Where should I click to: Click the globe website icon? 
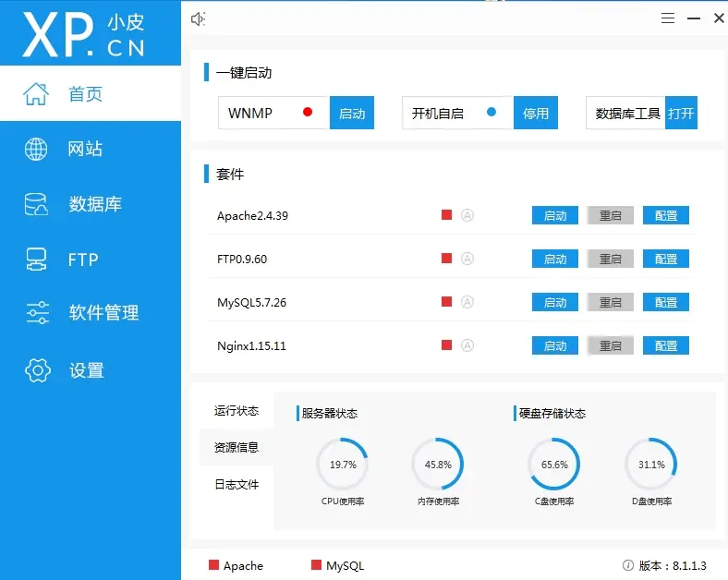[36, 149]
